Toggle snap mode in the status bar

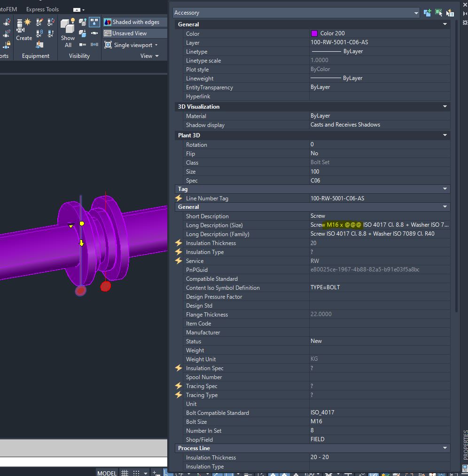(x=135, y=473)
